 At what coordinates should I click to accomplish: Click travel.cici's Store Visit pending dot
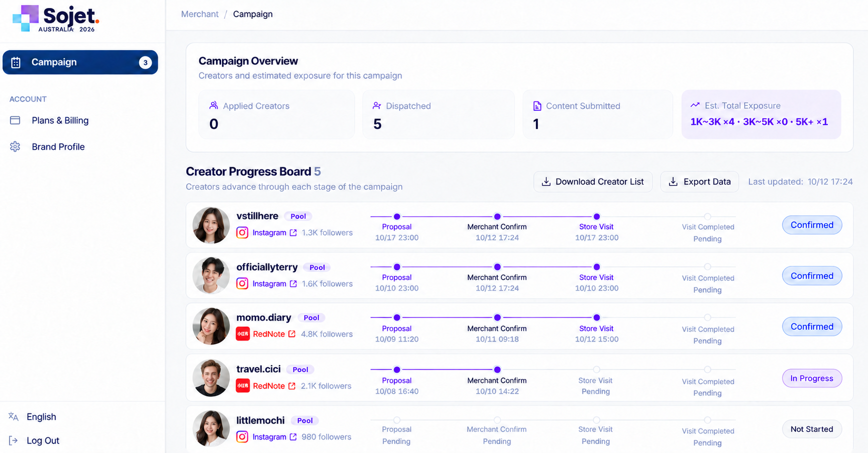596,369
